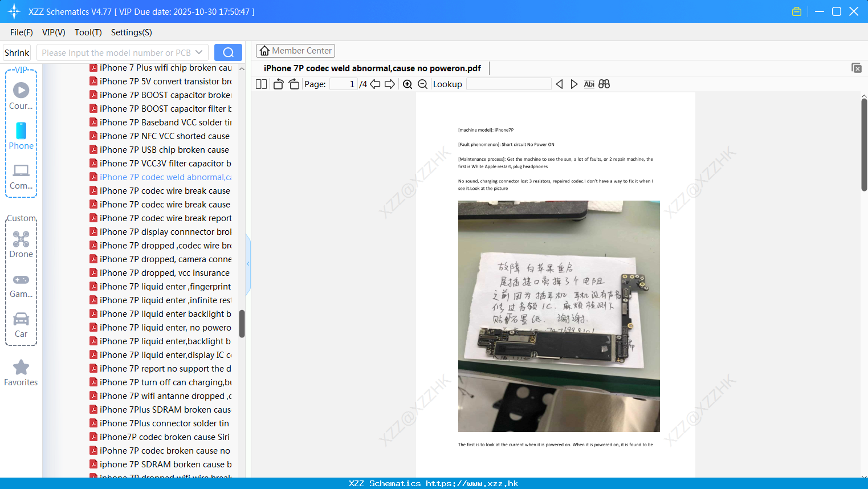868x489 pixels.
Task: Select the PDF document tab title
Action: [372, 68]
